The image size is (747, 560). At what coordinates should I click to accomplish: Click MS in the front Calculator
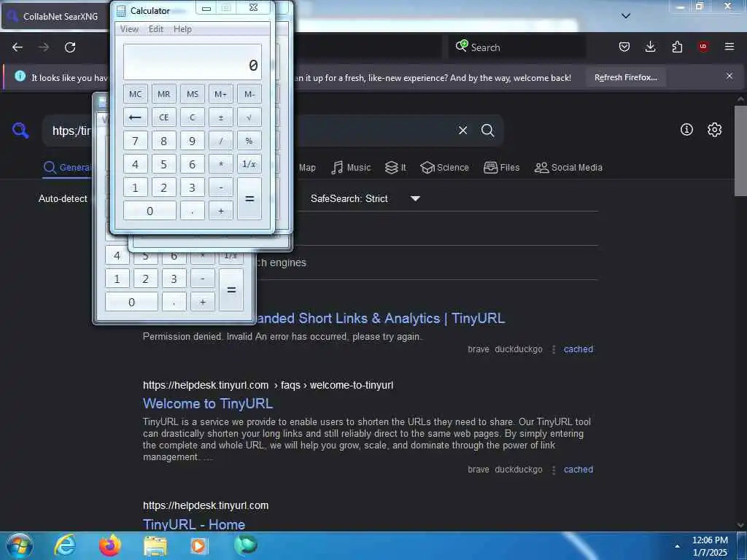[193, 94]
